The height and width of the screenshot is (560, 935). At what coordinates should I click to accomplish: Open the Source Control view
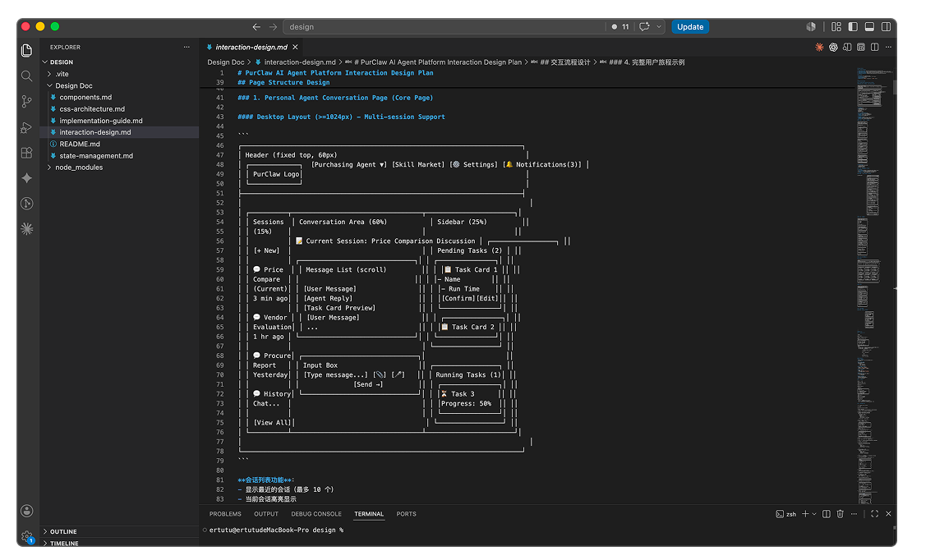point(27,102)
